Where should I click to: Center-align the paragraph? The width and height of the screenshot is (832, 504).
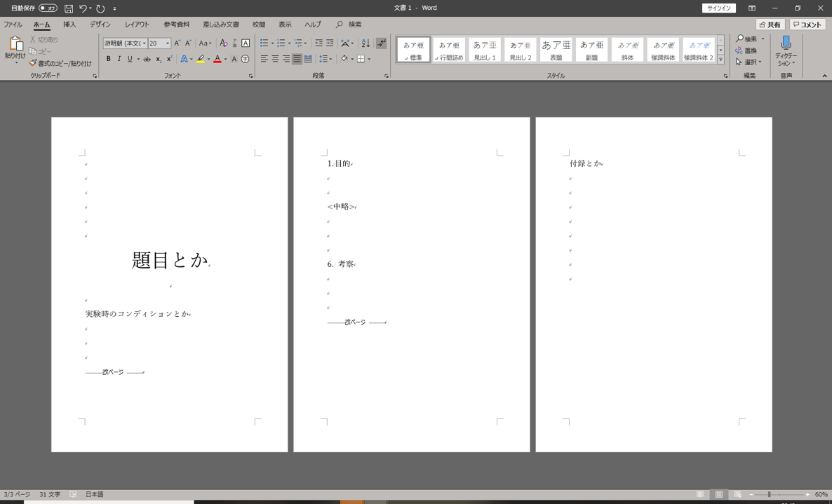coord(276,59)
